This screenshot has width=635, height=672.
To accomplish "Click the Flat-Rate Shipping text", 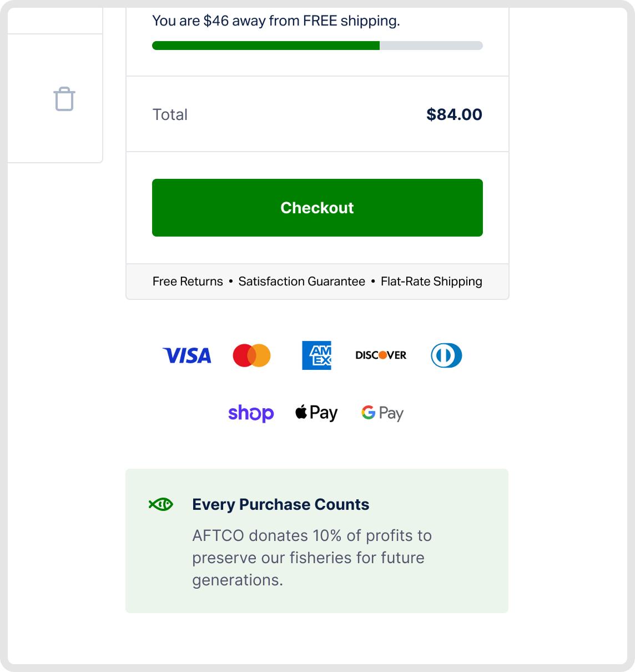I will click(431, 282).
